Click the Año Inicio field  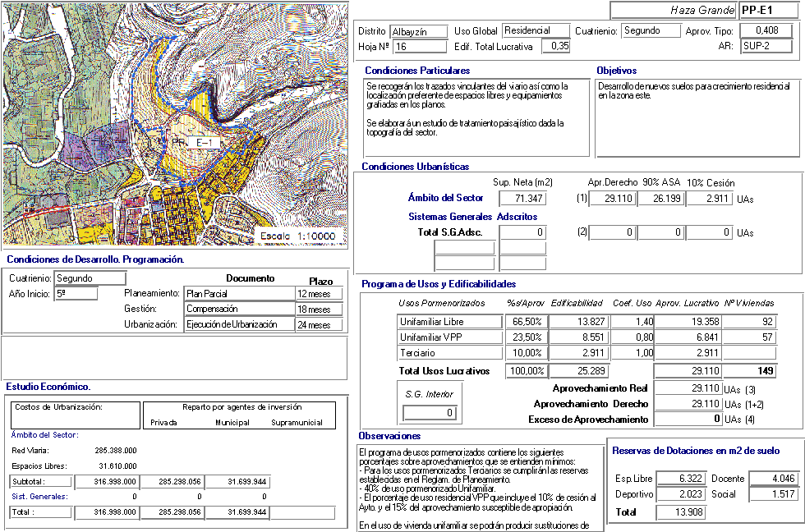point(76,293)
